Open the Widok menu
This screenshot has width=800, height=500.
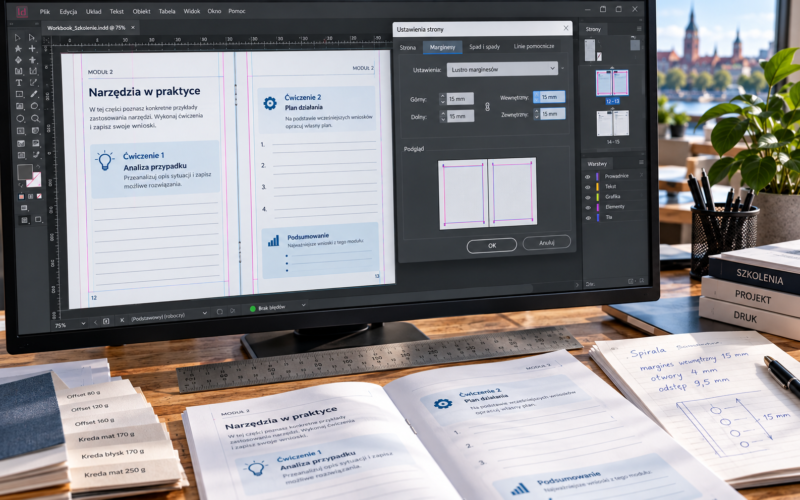point(192,11)
